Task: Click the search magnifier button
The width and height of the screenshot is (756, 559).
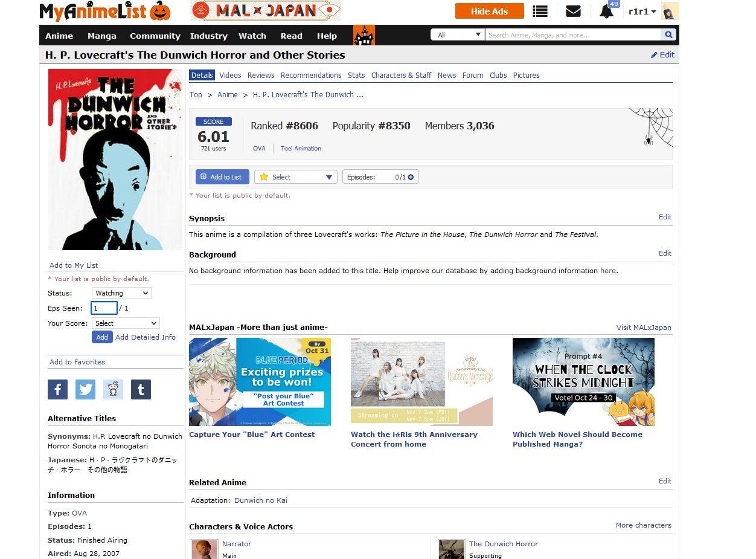Action: [x=668, y=35]
